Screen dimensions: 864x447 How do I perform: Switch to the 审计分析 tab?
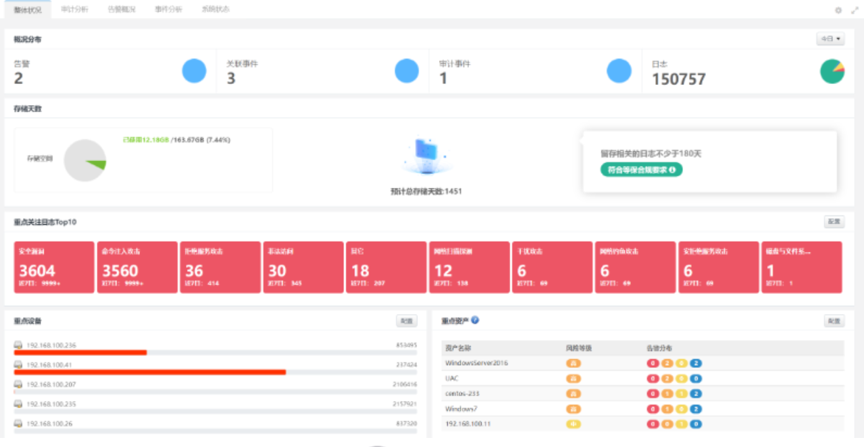[74, 8]
